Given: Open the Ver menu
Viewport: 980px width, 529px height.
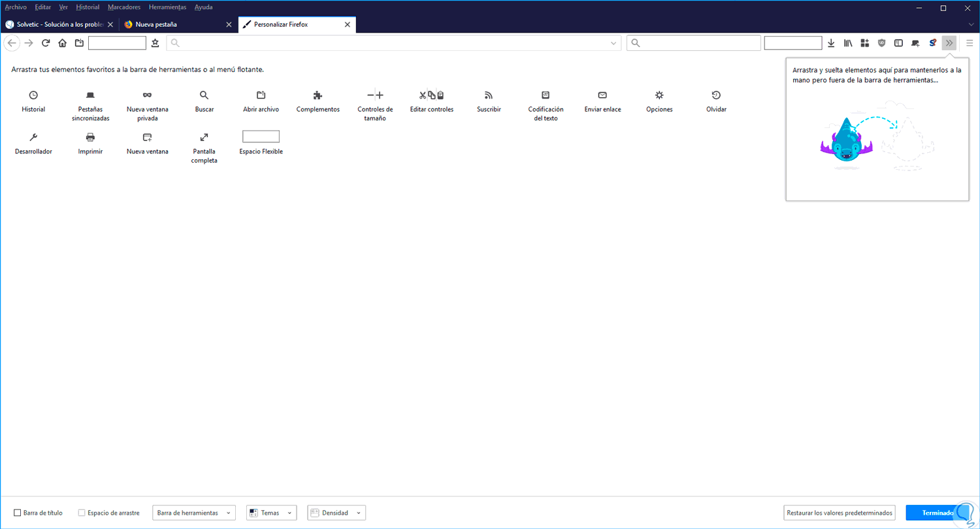Looking at the screenshot, I should (63, 7).
